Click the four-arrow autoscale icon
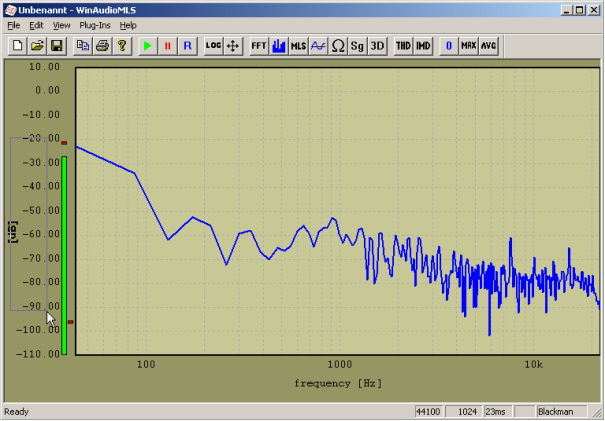The image size is (605, 421). [233, 46]
